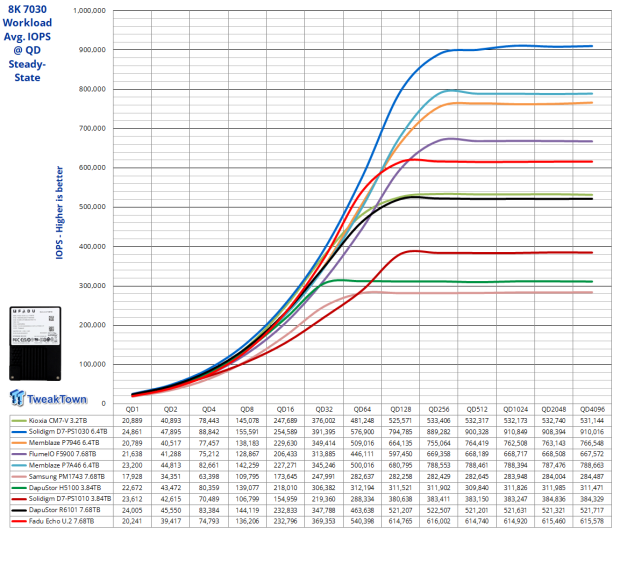Click the TweakTown logo

coord(48,398)
